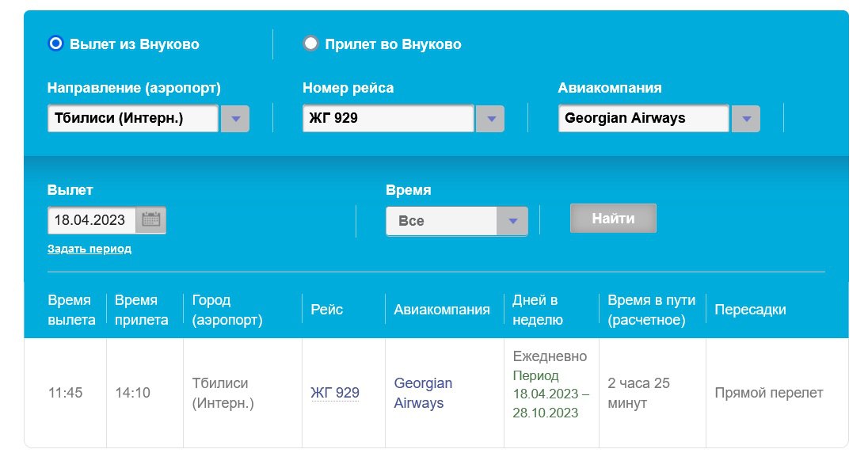Click the Найти search button
The image size is (868, 472).
pos(613,219)
